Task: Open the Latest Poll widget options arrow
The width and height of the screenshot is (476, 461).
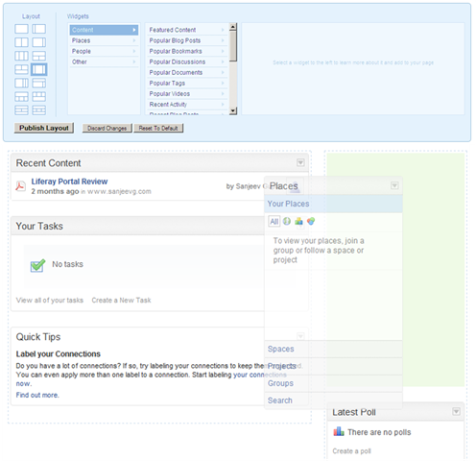Action: point(456,411)
